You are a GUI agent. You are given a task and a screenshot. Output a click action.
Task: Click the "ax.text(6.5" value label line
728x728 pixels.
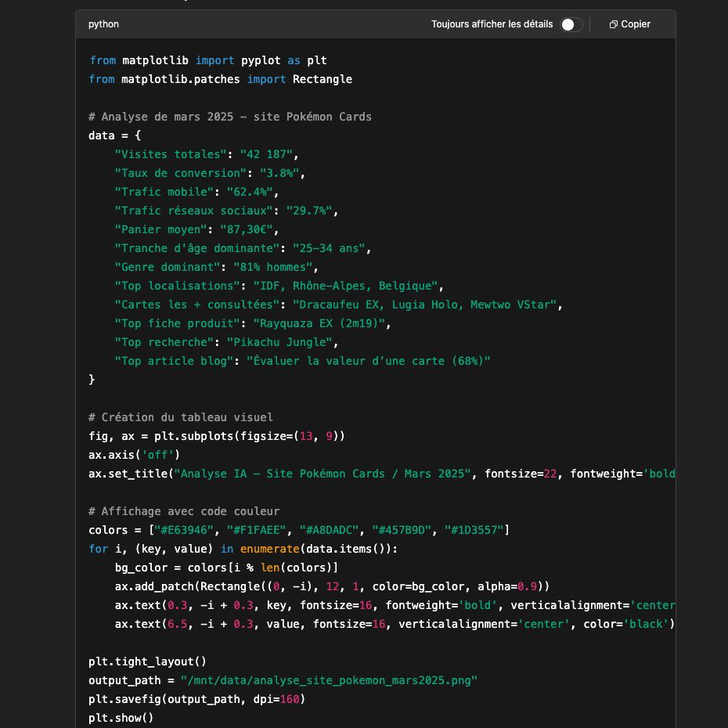(x=395, y=625)
